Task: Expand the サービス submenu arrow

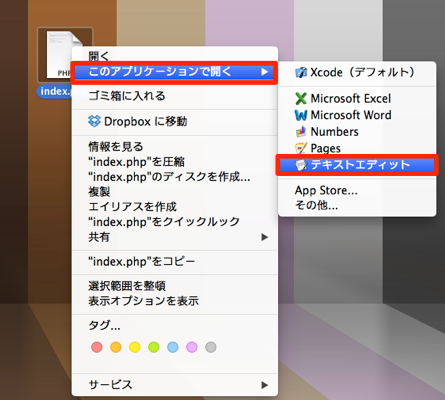Action: point(265,385)
